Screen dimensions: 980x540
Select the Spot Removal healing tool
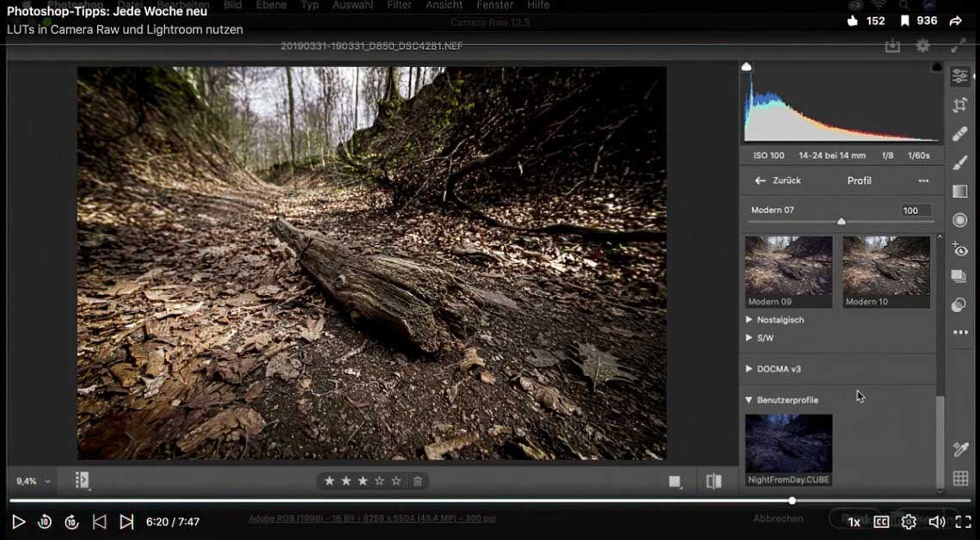point(960,133)
